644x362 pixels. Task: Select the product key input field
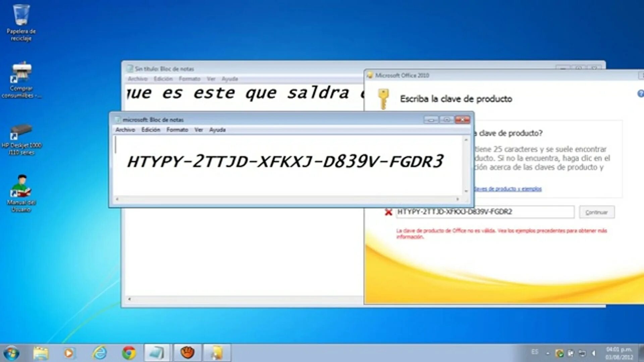pyautogui.click(x=482, y=212)
